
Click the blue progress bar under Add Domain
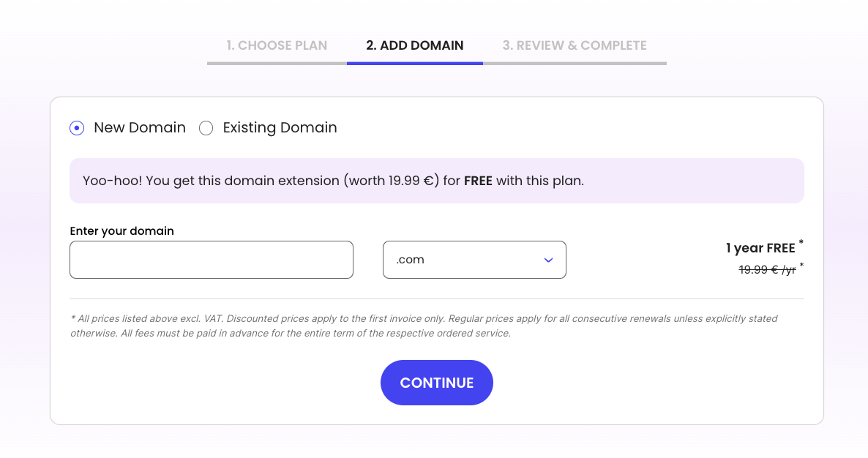[x=415, y=64]
